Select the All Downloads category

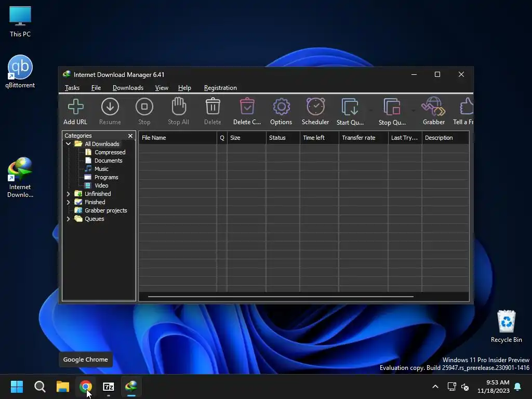tap(102, 144)
